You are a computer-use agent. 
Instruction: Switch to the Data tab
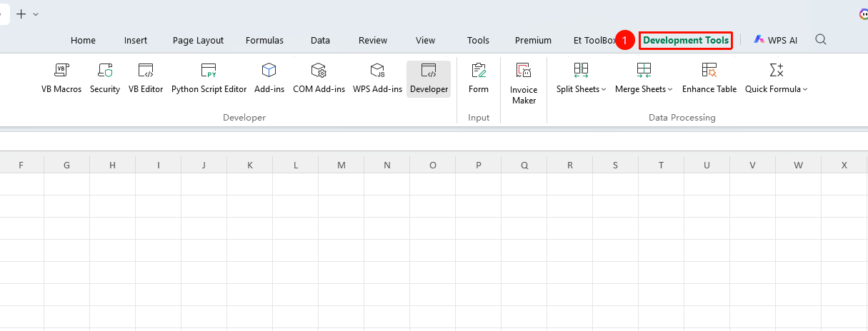coord(320,41)
